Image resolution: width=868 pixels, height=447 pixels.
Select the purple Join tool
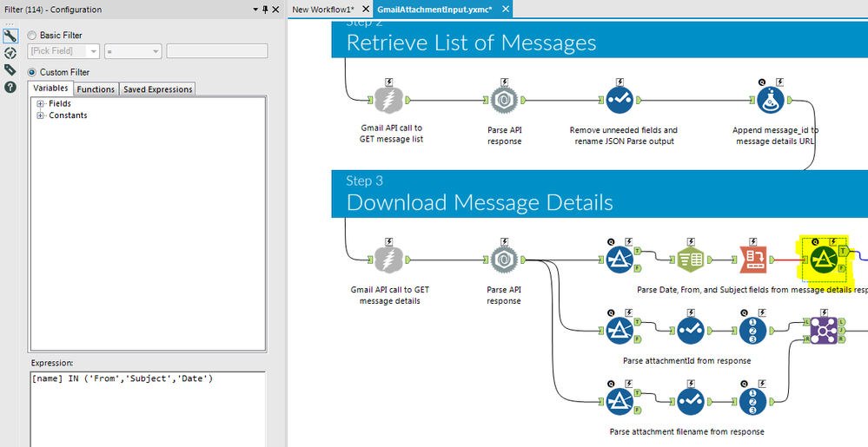coord(824,331)
